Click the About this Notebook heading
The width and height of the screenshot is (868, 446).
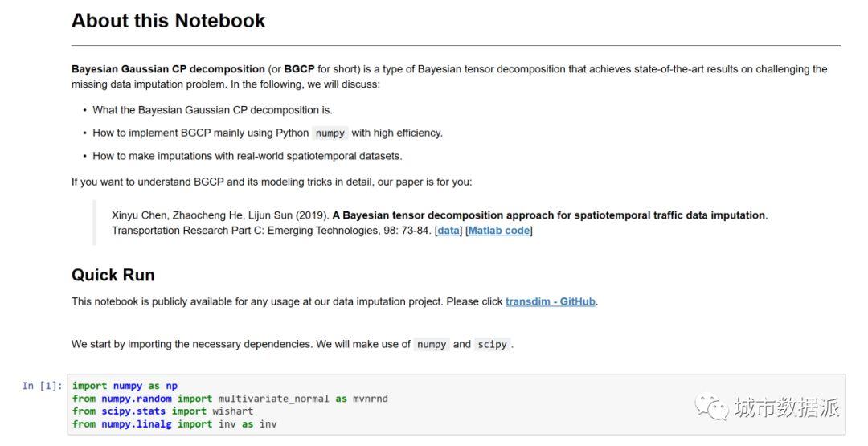(x=168, y=21)
